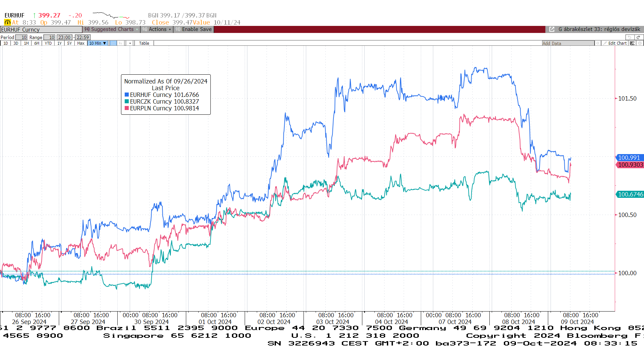Image resolution: width=644 pixels, height=362 pixels.
Task: Click the double-chevron collapse icon near Add Data
Action: click(x=598, y=43)
